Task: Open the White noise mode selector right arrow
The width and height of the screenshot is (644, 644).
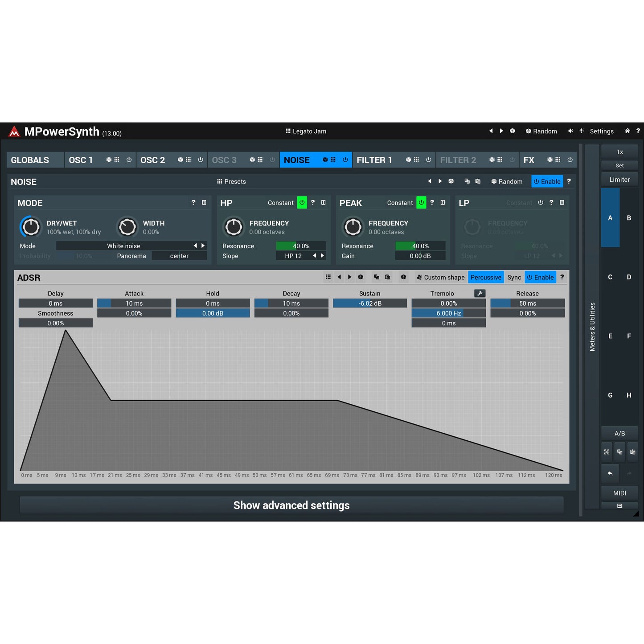Action: (x=203, y=246)
